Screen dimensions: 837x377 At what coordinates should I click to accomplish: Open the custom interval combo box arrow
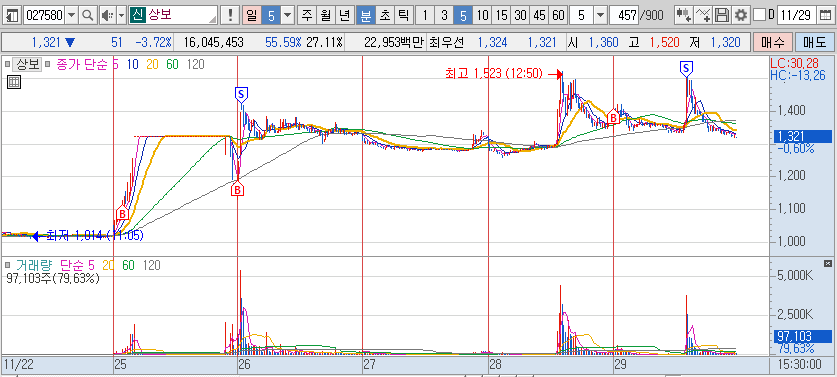601,15
